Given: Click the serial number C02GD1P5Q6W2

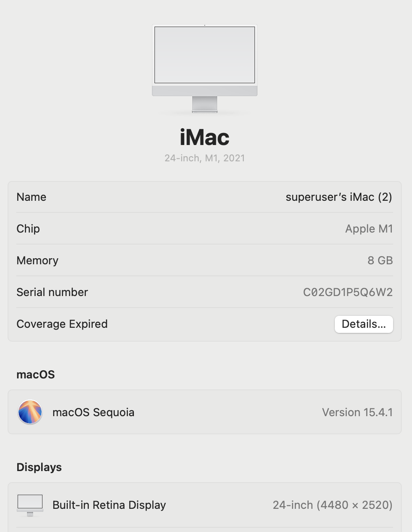Looking at the screenshot, I should coord(348,292).
